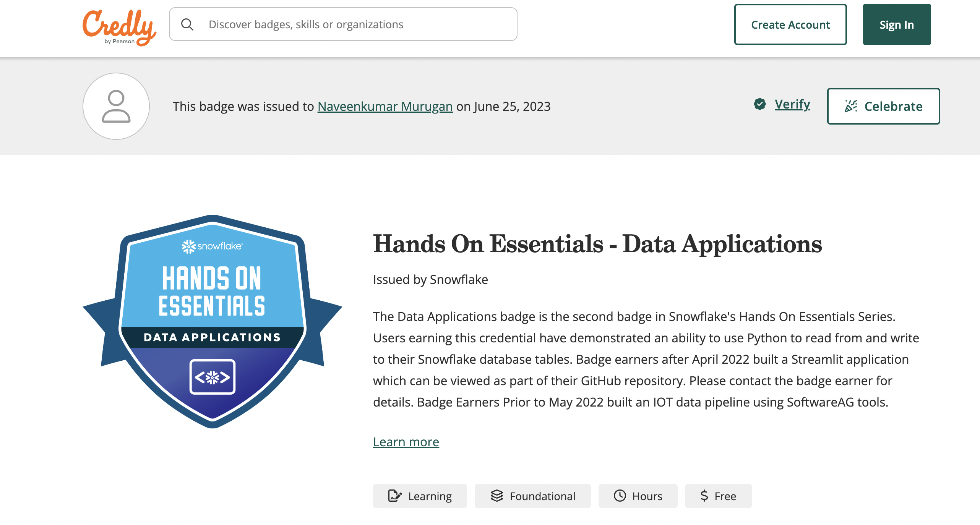Viewport: 980px width, 525px height.
Task: Click the dollar sign icon in Free tag
Action: [704, 496]
